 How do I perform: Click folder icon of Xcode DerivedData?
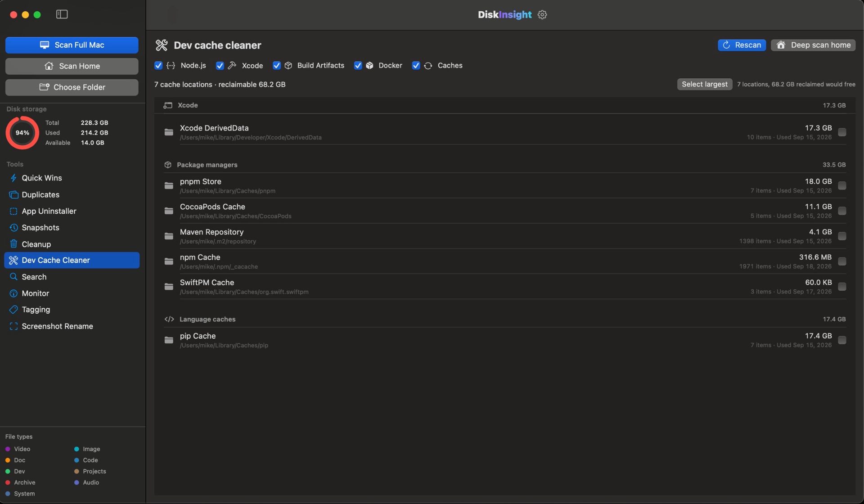pyautogui.click(x=169, y=132)
